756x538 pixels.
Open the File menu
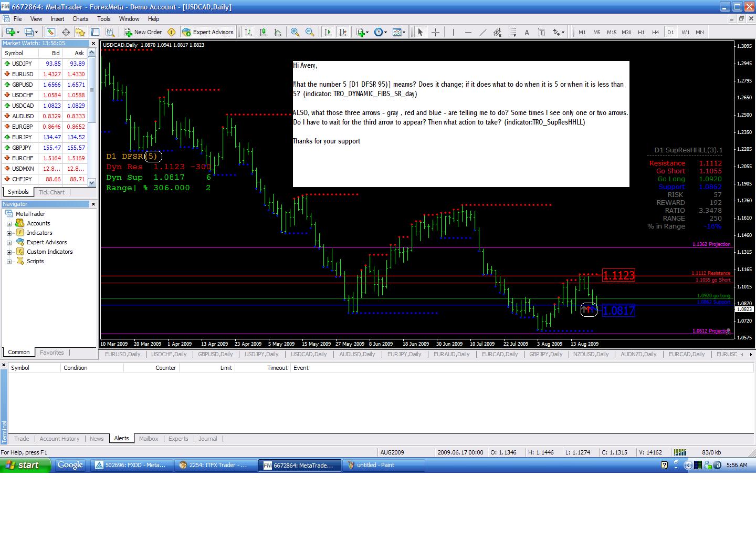click(x=17, y=18)
